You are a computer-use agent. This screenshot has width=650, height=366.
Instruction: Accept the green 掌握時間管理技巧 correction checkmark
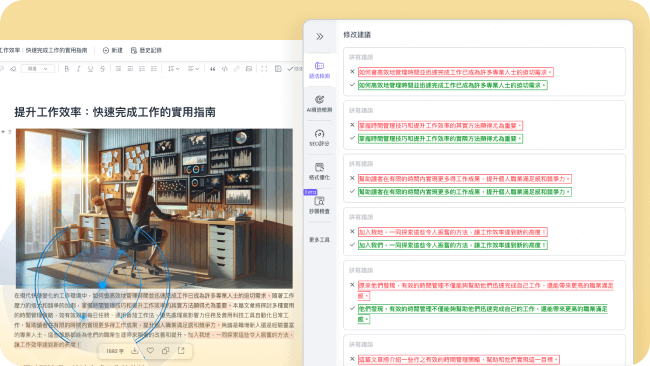(352, 138)
